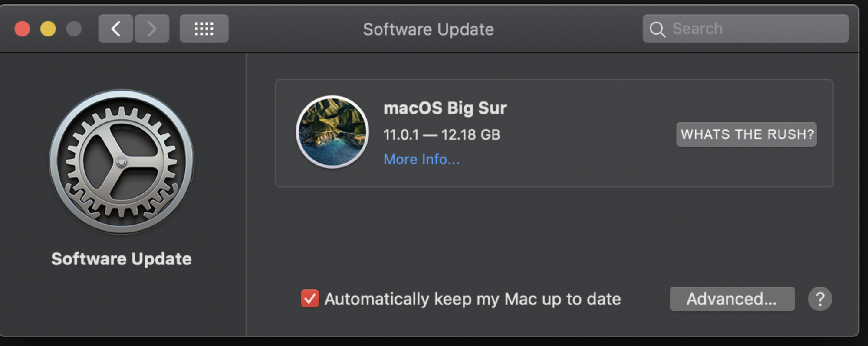868x346 pixels.
Task: Click the large Software Update gear icon
Action: 122,162
